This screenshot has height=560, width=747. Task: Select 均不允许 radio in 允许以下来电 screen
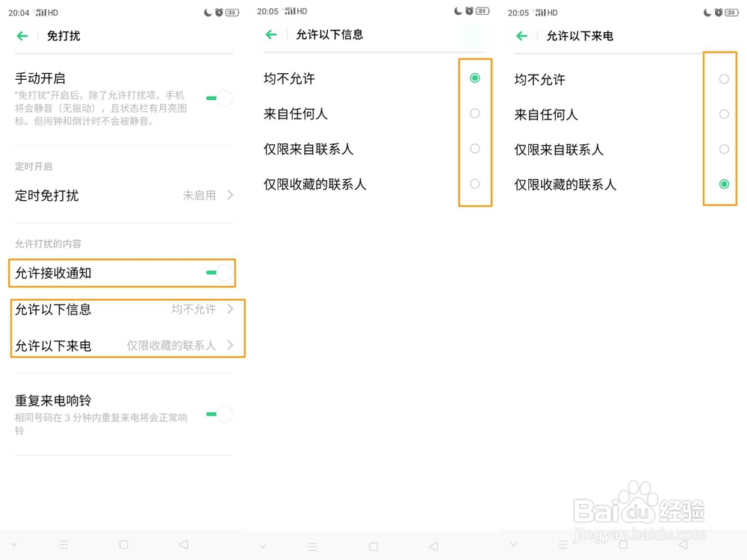pos(724,79)
